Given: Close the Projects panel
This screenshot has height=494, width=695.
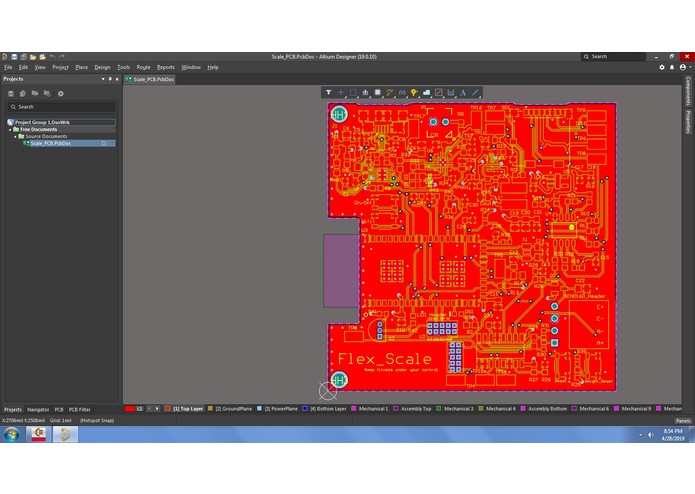Looking at the screenshot, I should click(x=117, y=79).
